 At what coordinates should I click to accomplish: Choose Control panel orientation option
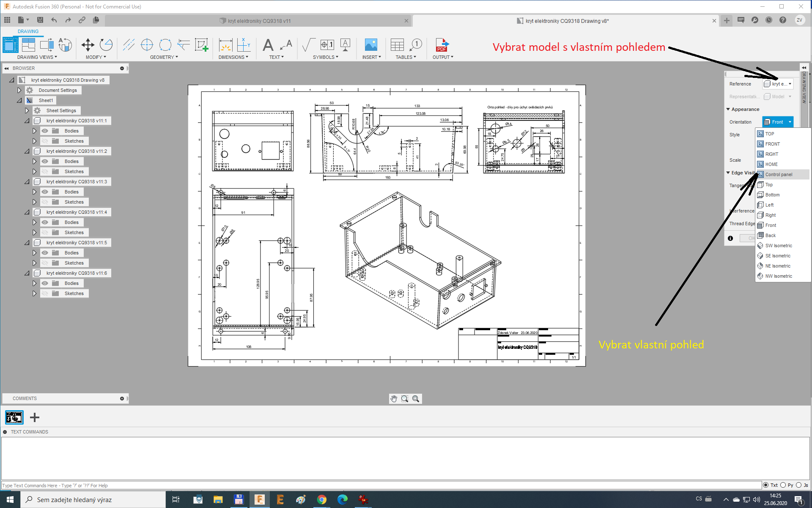[779, 174]
